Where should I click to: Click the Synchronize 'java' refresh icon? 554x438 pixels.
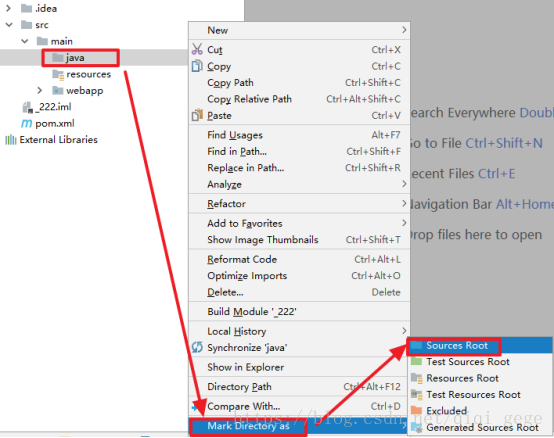[197, 347]
